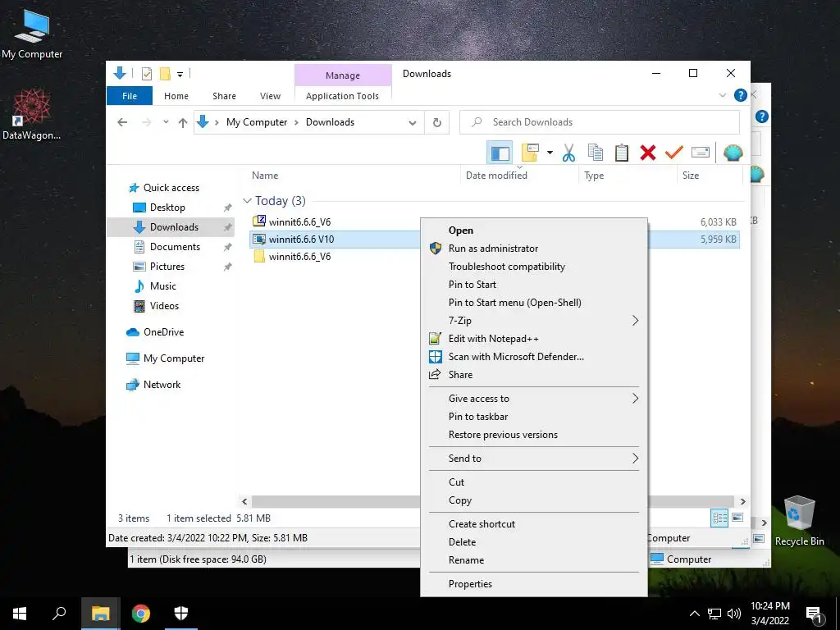Click the Refresh button in address bar
Image resolution: width=840 pixels, height=630 pixels.
coord(437,122)
